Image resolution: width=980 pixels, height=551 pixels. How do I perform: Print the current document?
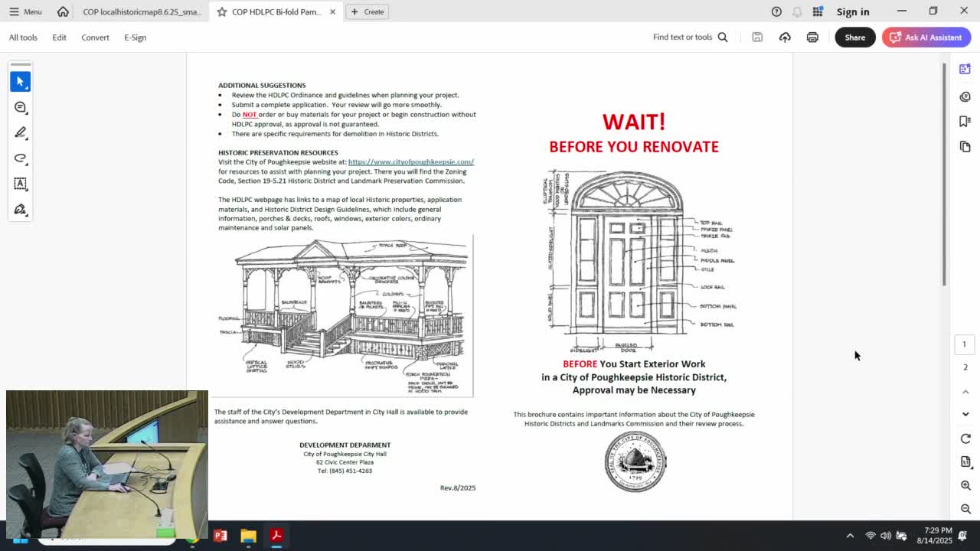(x=812, y=37)
